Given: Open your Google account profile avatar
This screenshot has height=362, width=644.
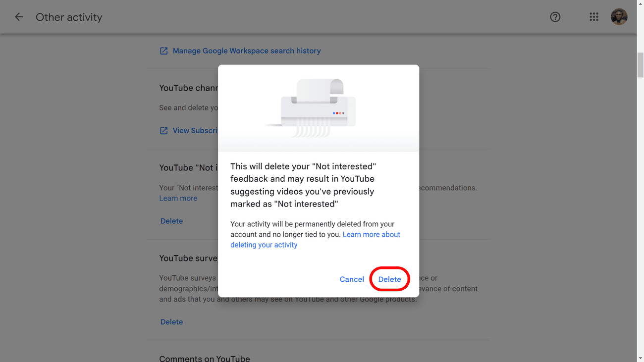Looking at the screenshot, I should 619,16.
